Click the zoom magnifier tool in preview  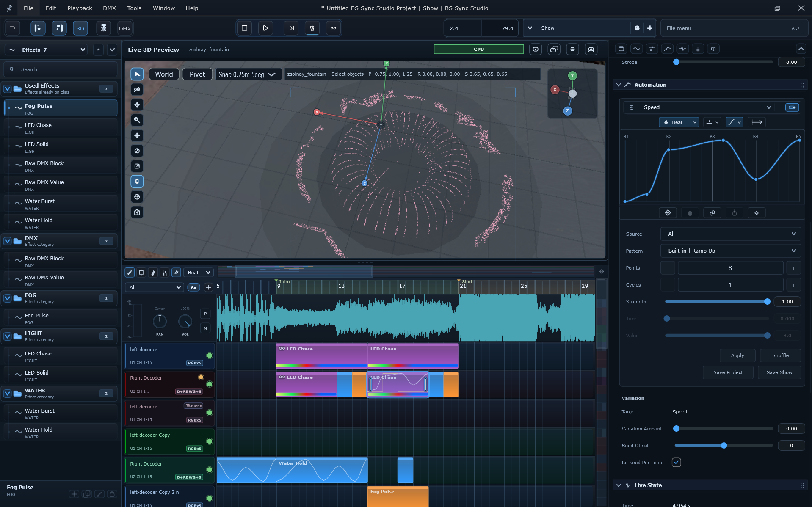coord(137,120)
